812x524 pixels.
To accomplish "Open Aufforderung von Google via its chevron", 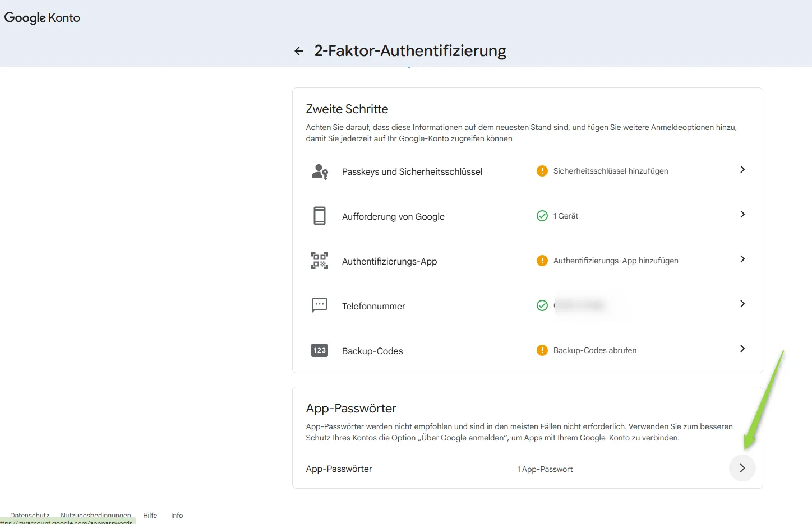I will coord(742,214).
